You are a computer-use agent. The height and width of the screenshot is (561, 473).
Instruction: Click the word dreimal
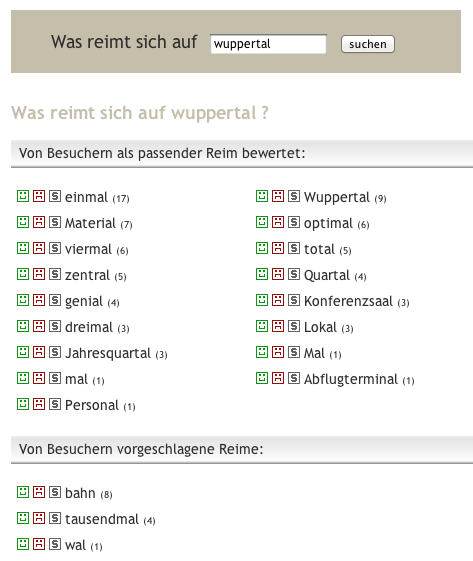pos(89,327)
